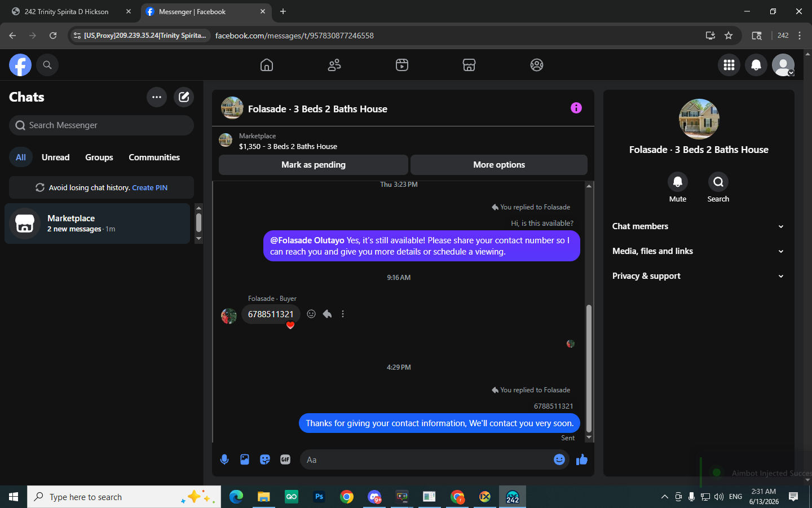
Task: Start a new message with compose icon
Action: [184, 97]
